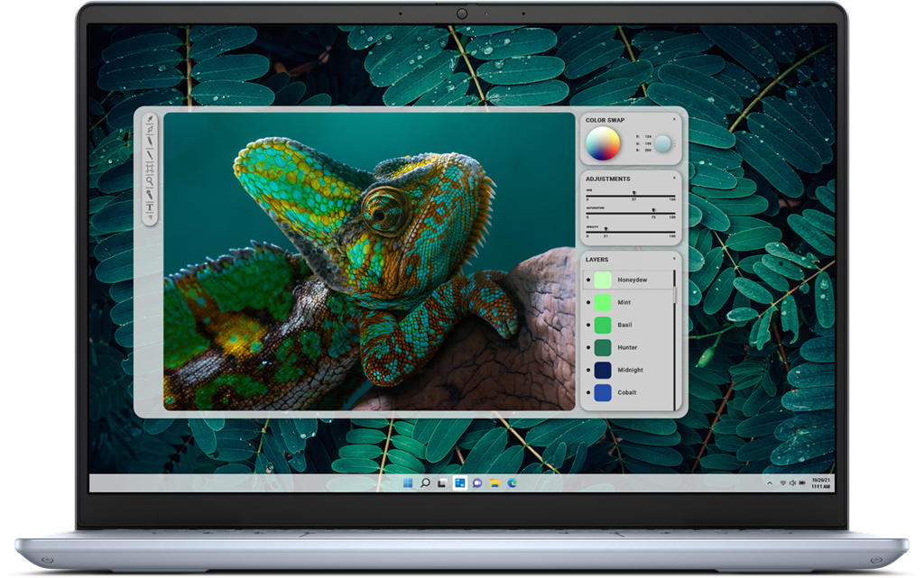Select the crop grid tool
The height and width of the screenshot is (578, 924).
[150, 169]
